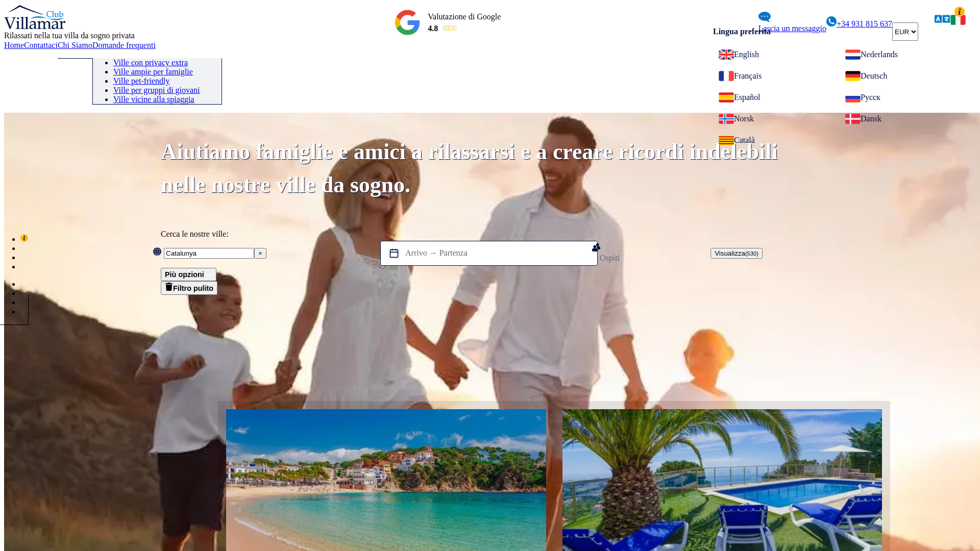
Task: Open the chat bubble message icon
Action: pos(765,17)
